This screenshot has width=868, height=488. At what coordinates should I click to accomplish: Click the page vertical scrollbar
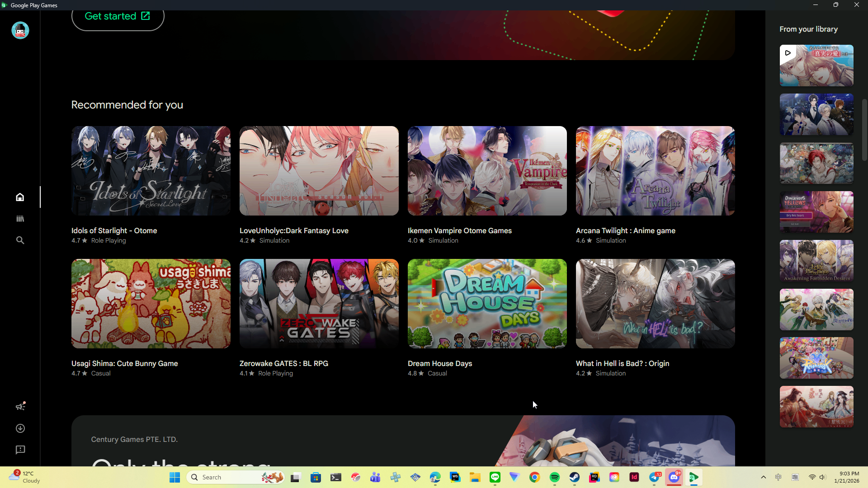[x=864, y=130]
